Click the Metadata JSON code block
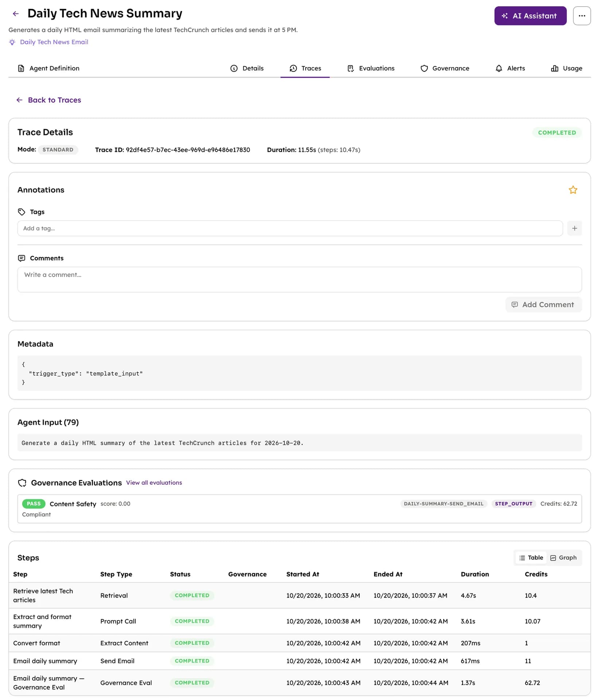This screenshot has width=601, height=700. [300, 373]
